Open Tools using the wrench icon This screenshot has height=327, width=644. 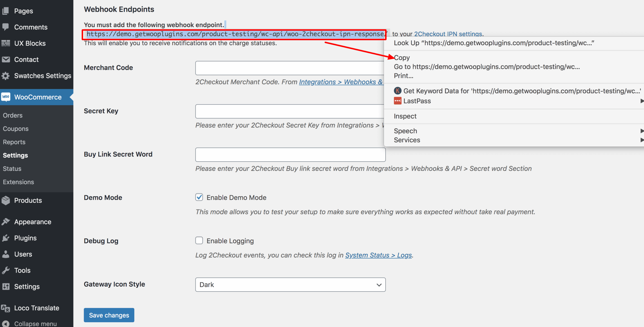coord(6,270)
